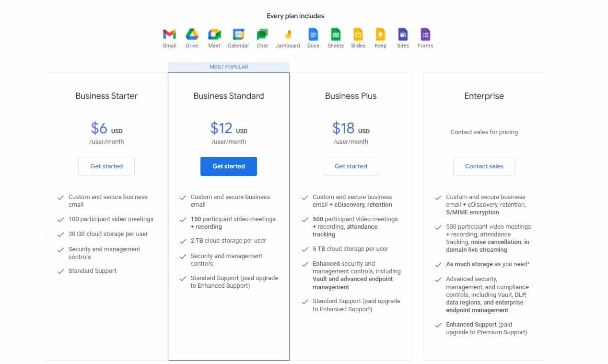Click the Jamboard icon
Screen dimensions: 608x364
coord(288,34)
